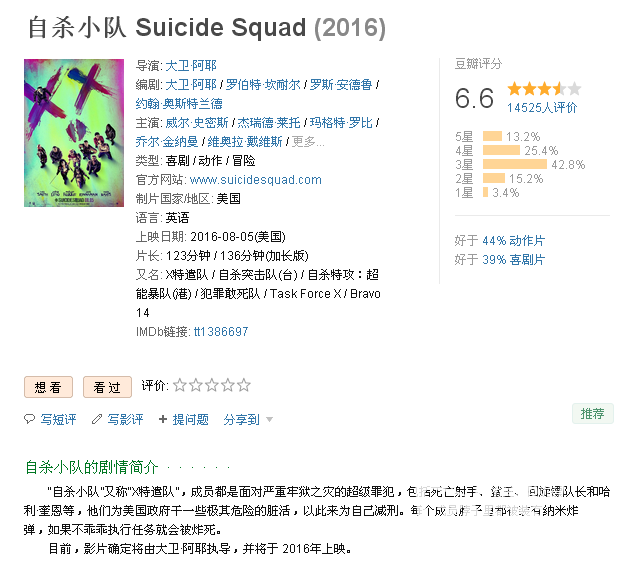Screen dimensions: 626x568
Task: Open the www.suicidesquad.com official website link
Action: click(x=256, y=180)
